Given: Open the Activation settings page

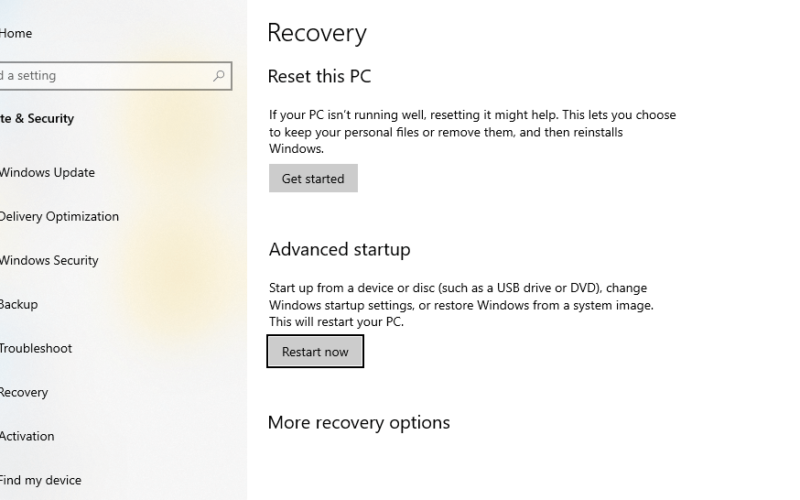Looking at the screenshot, I should tap(27, 436).
